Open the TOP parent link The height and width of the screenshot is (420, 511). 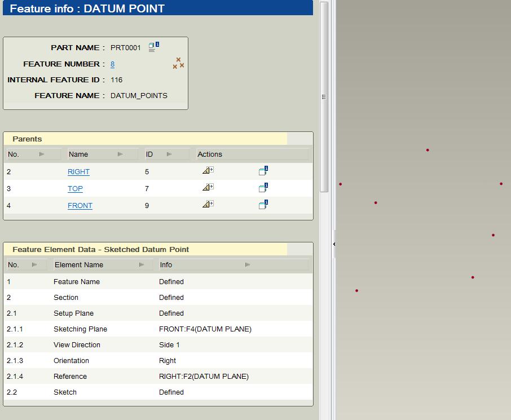[75, 189]
